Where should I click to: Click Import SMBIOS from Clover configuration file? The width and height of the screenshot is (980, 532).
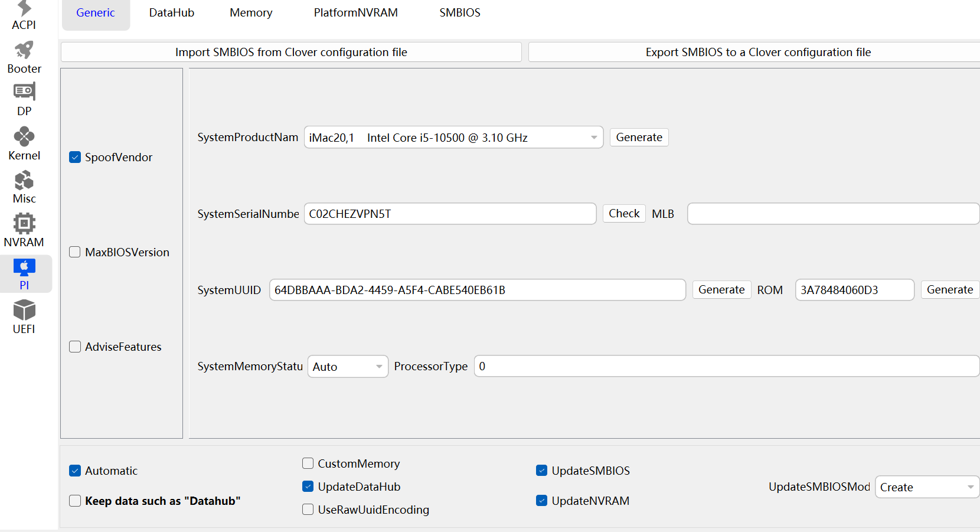click(x=291, y=52)
